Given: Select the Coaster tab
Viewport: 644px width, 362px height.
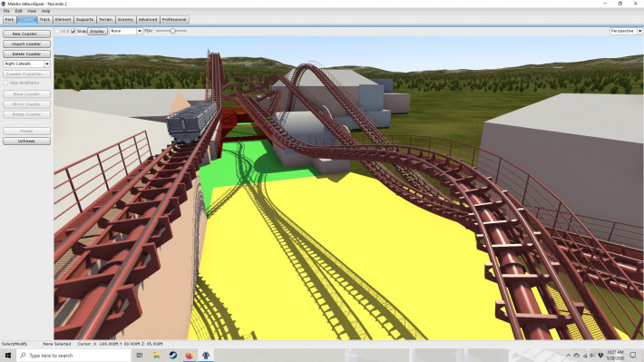Looking at the screenshot, I should (x=26, y=20).
